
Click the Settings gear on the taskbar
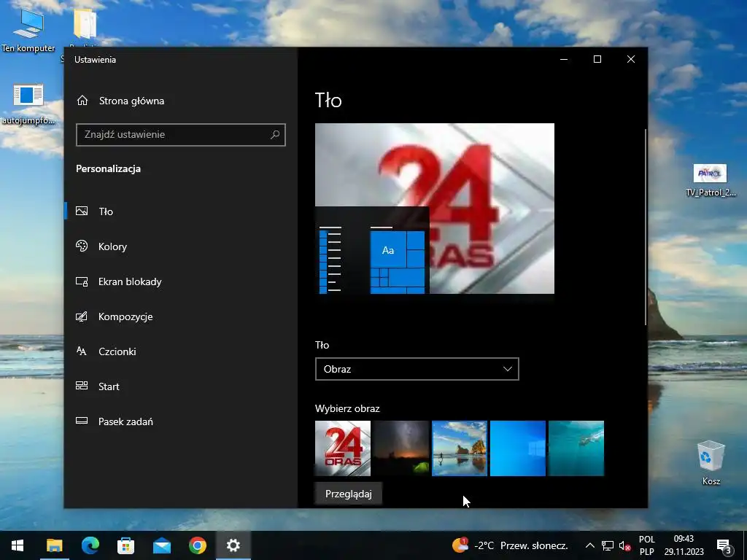point(233,545)
